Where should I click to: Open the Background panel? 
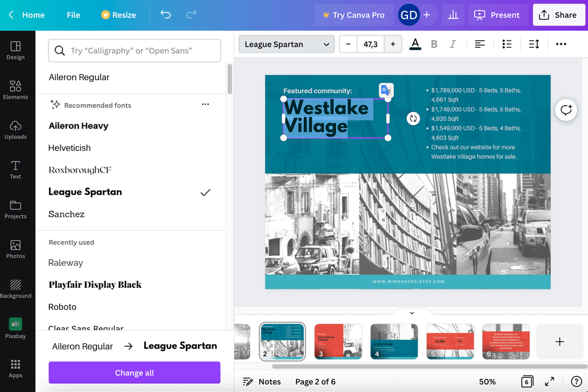15,289
